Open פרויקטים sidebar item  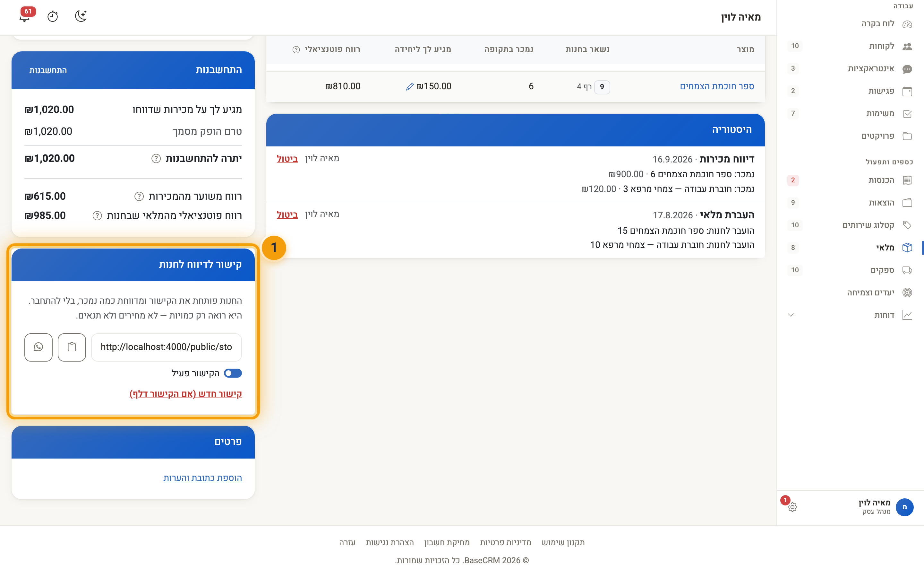click(850, 136)
